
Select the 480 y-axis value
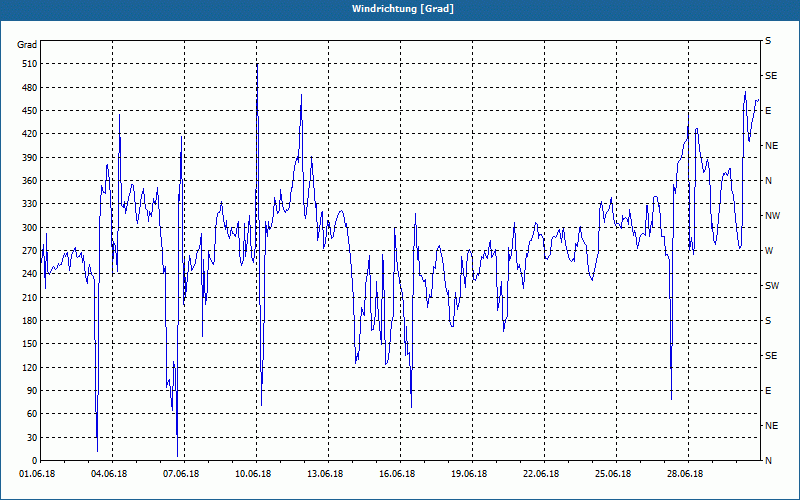click(30, 88)
